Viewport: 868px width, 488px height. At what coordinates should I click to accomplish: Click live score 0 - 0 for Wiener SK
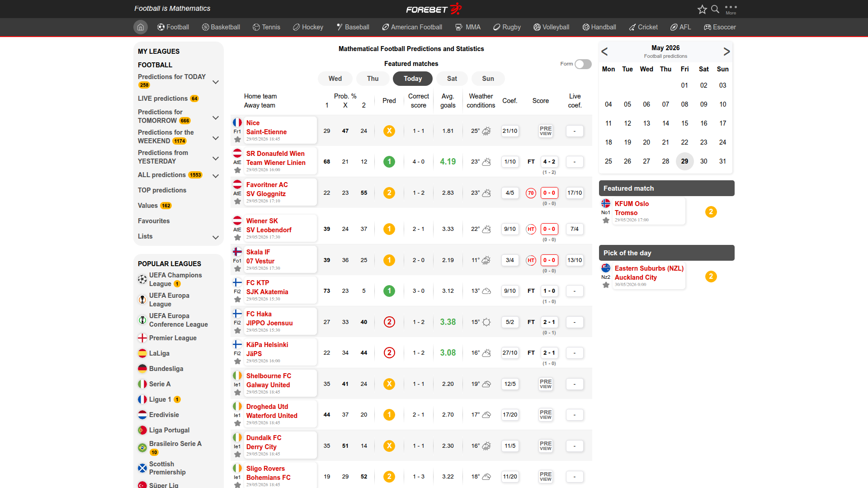click(549, 229)
